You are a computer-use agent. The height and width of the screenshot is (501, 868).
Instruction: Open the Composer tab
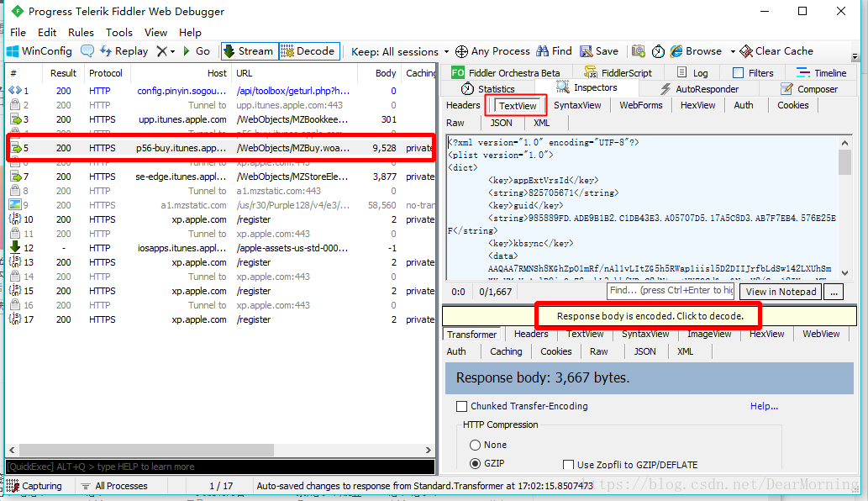pos(809,88)
